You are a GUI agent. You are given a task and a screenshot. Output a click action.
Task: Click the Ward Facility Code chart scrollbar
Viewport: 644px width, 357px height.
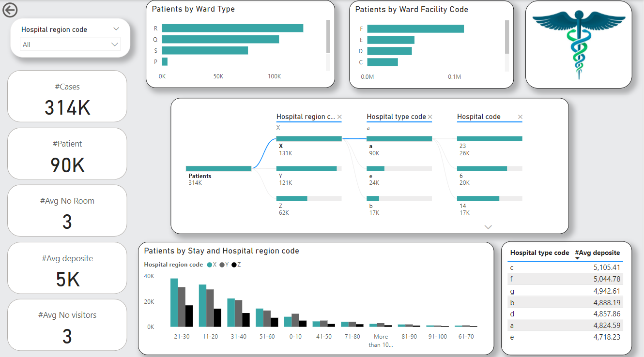507,37
